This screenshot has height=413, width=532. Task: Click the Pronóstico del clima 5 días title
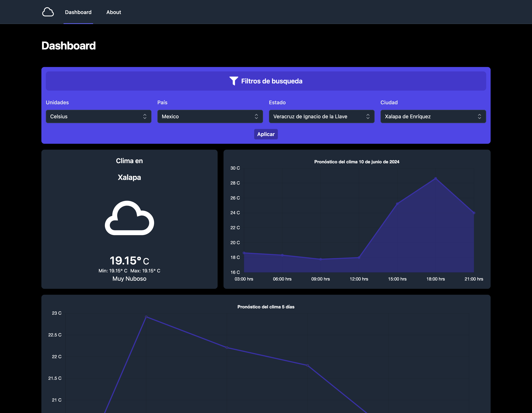point(266,307)
